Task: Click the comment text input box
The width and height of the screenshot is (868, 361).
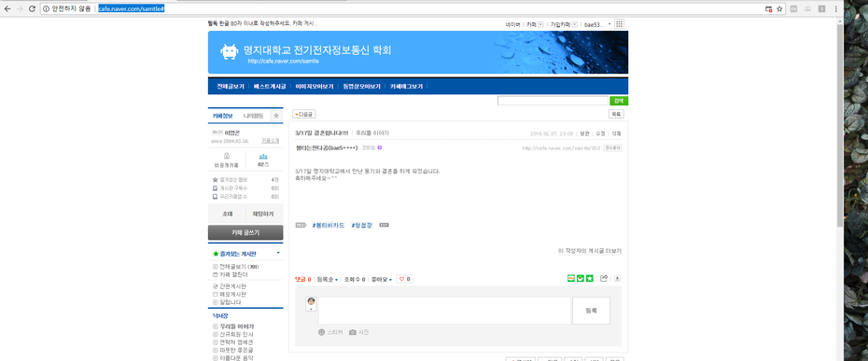Action: (x=444, y=311)
